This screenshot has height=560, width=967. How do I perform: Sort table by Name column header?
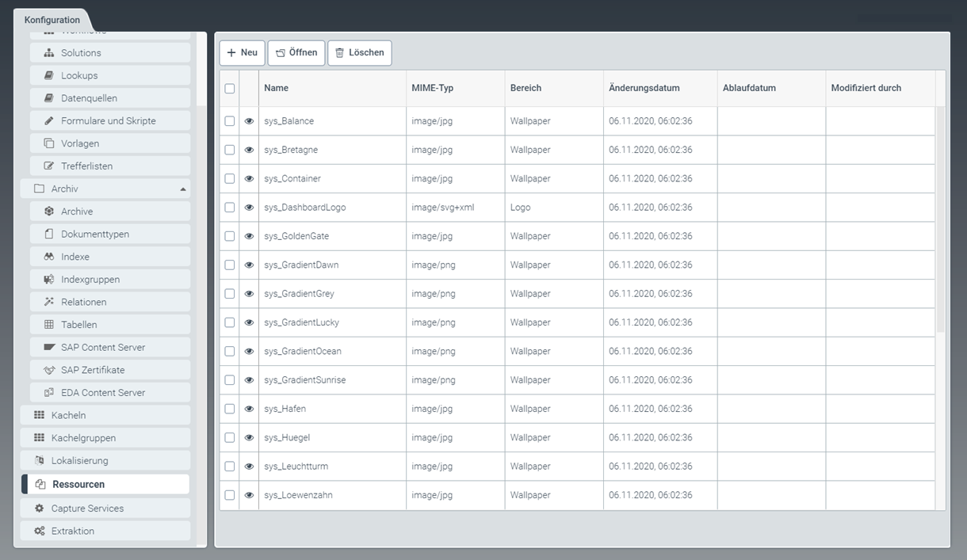(x=277, y=88)
